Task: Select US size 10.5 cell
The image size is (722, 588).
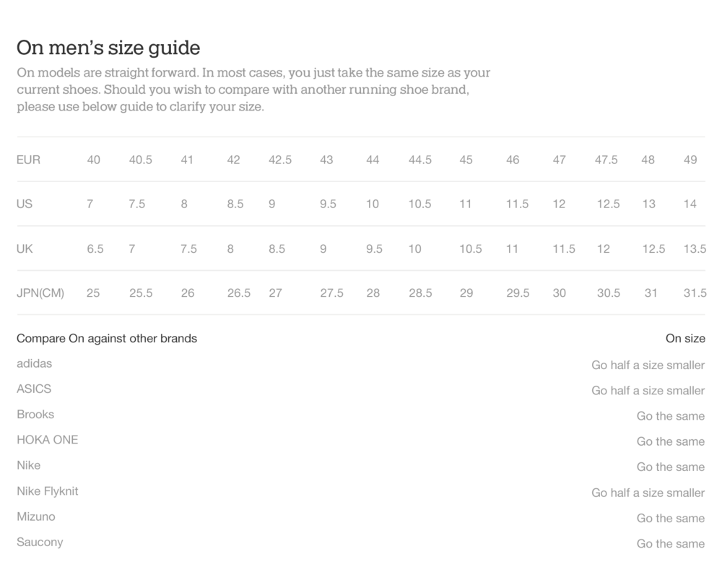Action: click(419, 204)
